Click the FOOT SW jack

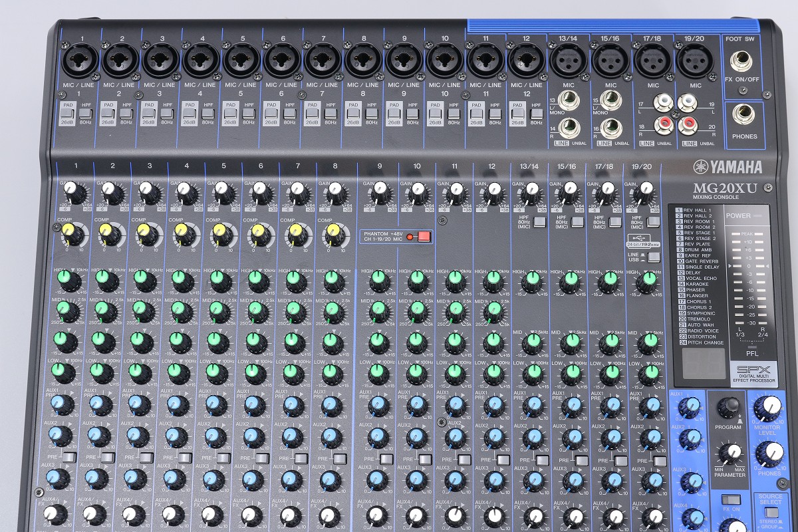pyautogui.click(x=741, y=63)
